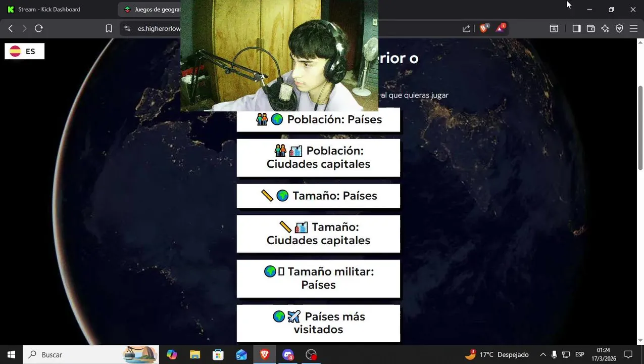The image size is (644, 364).
Task: Open the ES language selector
Action: (25, 51)
